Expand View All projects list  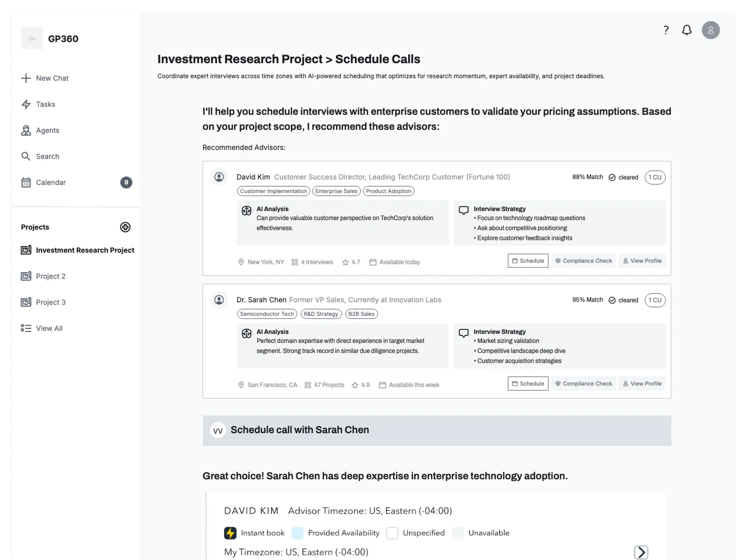point(49,329)
